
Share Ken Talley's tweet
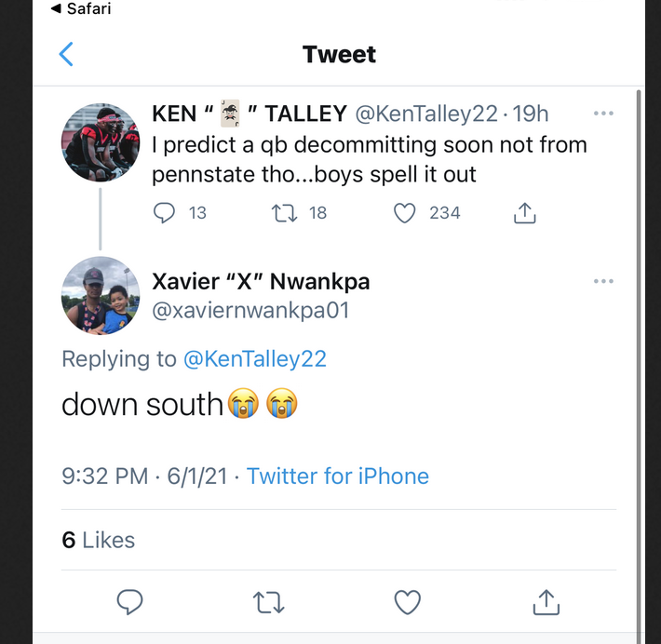pos(525,213)
